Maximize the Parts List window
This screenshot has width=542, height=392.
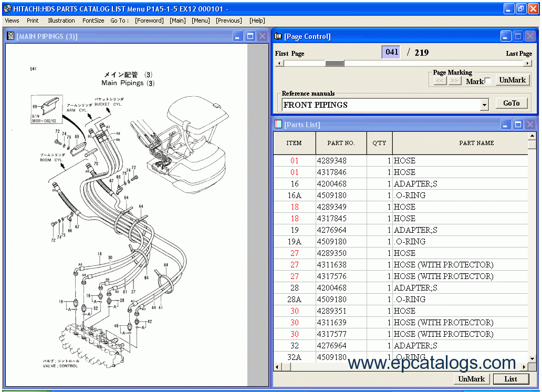(518, 124)
